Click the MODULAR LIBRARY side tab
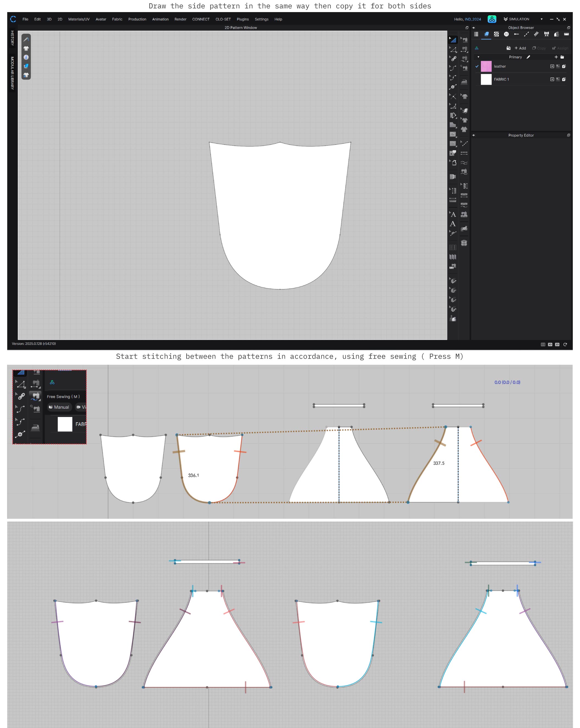The height and width of the screenshot is (728, 580). [x=12, y=73]
